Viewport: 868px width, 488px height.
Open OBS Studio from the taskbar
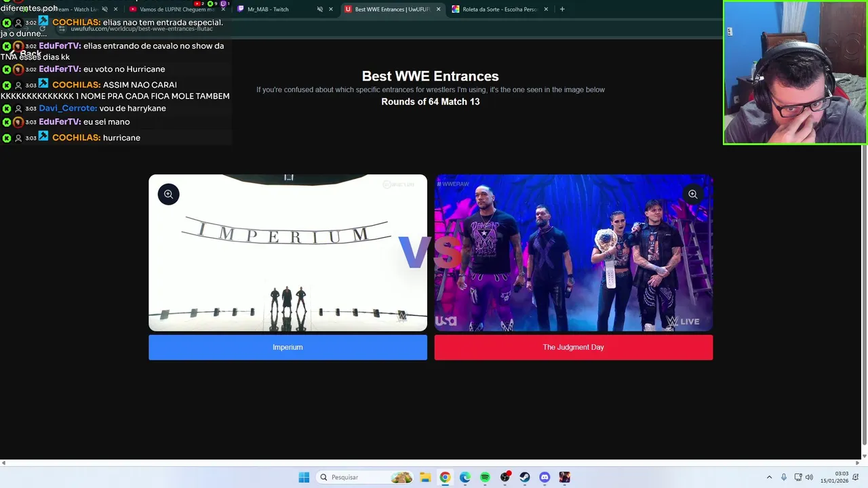(505, 477)
